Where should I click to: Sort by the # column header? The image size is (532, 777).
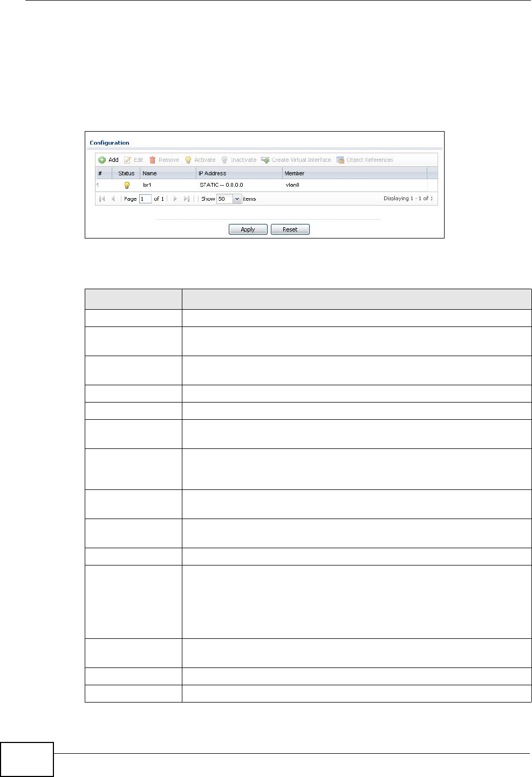(x=104, y=173)
